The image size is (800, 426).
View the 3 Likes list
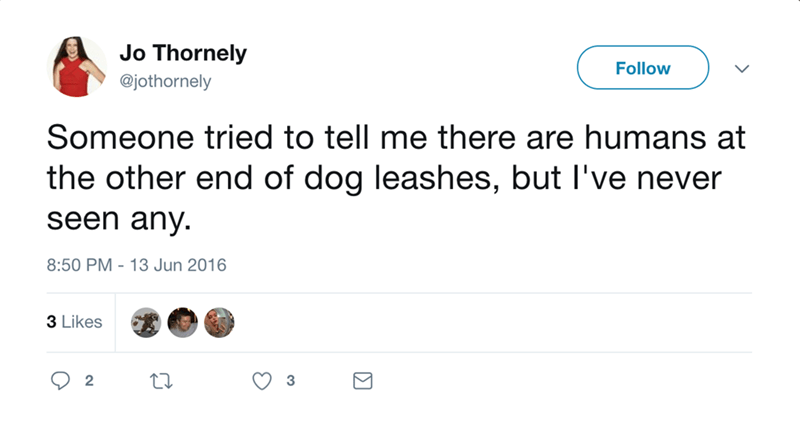(x=75, y=321)
